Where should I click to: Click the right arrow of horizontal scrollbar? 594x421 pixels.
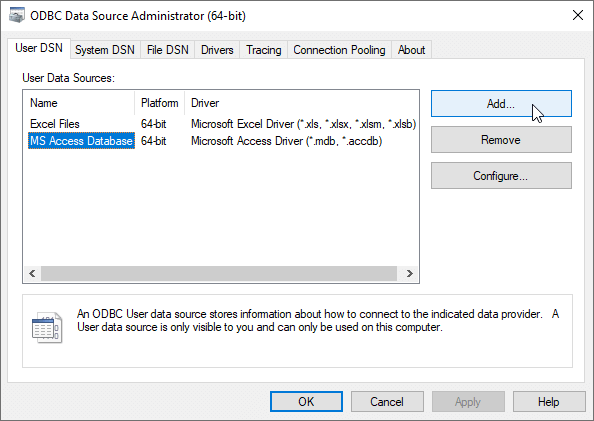tap(409, 274)
